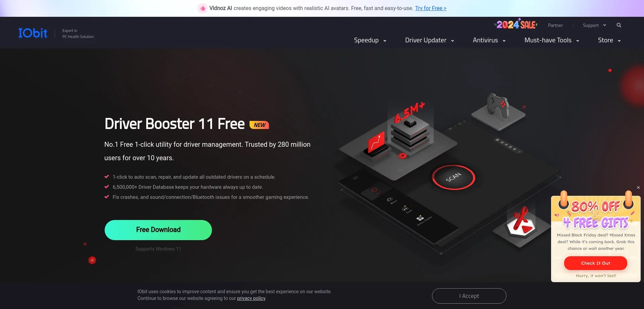Click the NEW badge beside the title

tap(259, 125)
